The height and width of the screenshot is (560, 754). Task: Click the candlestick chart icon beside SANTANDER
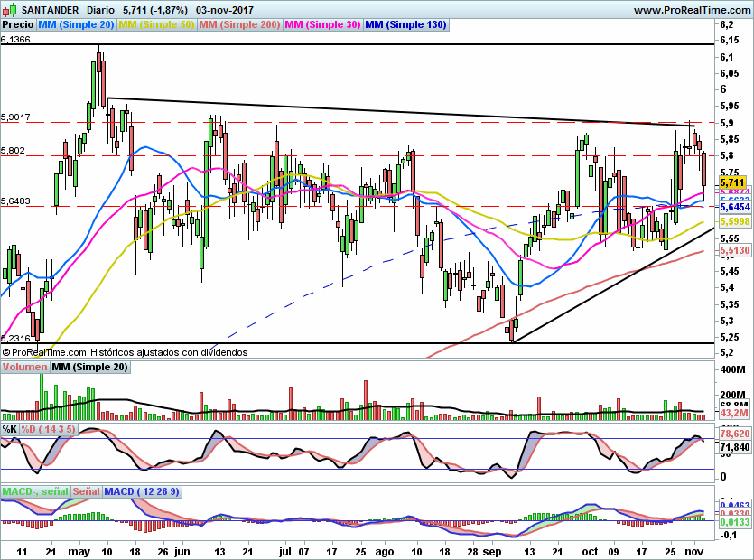tap(10, 9)
